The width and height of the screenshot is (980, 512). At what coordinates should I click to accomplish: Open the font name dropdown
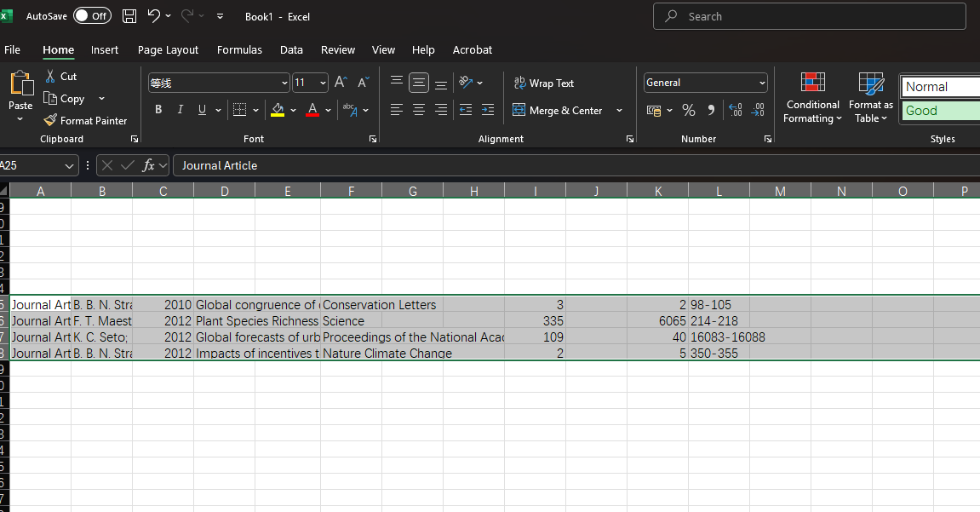click(x=284, y=83)
